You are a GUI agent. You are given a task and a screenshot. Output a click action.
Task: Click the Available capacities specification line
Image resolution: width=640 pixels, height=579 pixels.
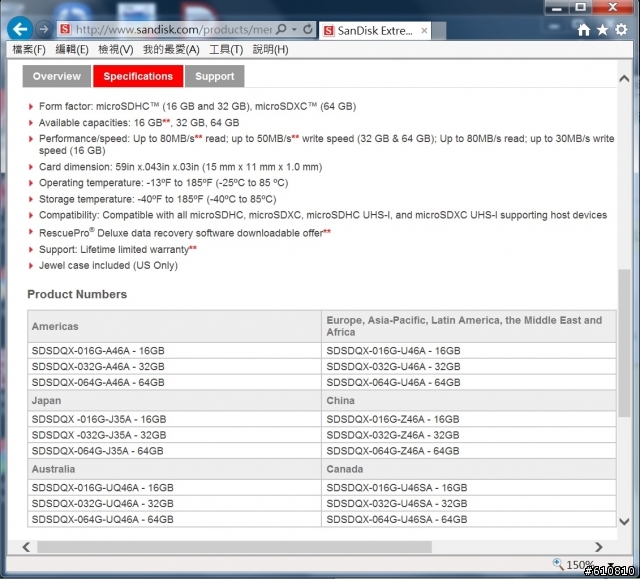point(139,123)
